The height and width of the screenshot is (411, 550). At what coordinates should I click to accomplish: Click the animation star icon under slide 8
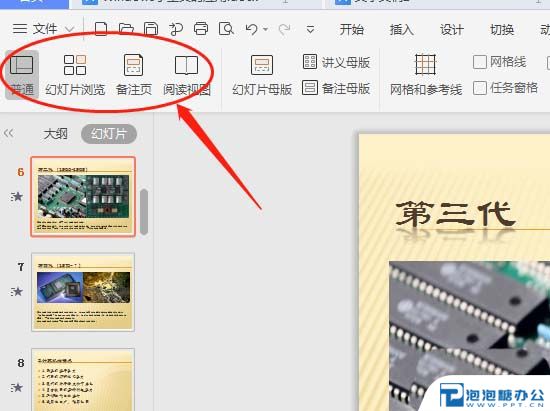click(x=16, y=388)
